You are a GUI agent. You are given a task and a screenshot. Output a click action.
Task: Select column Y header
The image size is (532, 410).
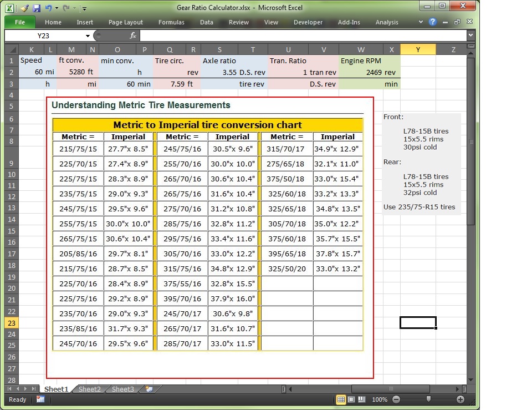418,49
